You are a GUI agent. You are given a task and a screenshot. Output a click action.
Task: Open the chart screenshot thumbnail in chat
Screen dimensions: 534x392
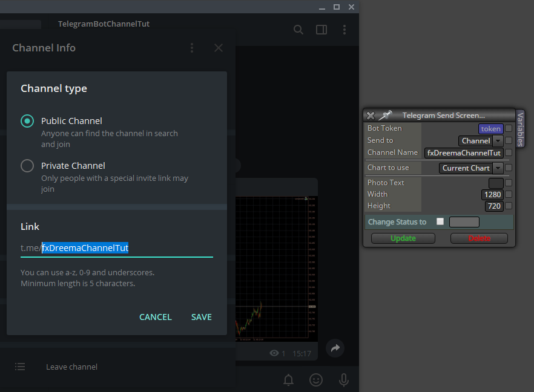click(x=277, y=269)
